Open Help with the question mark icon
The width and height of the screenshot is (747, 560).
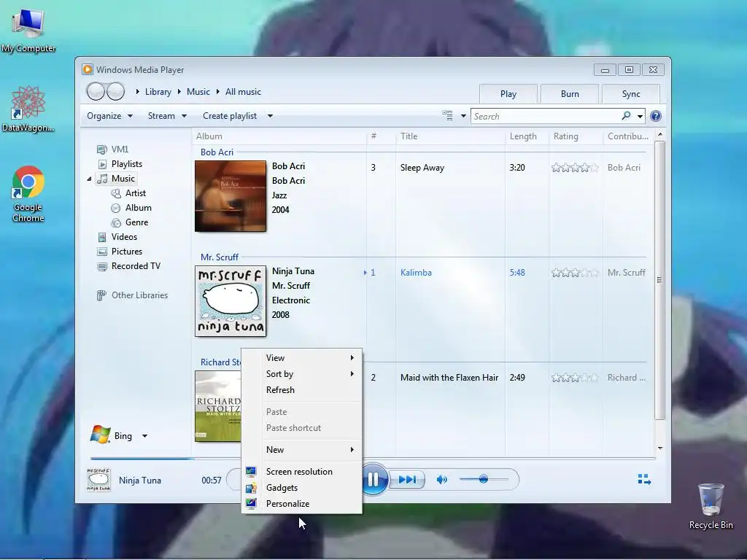[x=656, y=116]
